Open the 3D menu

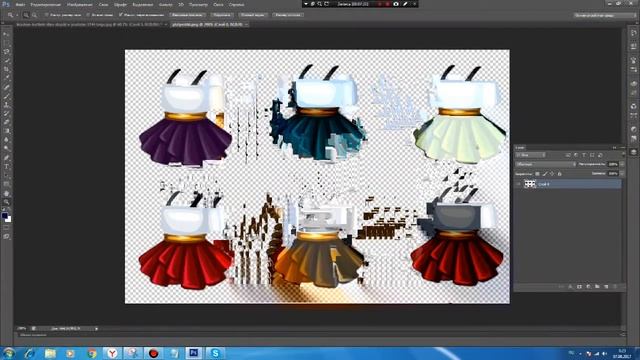coord(181,4)
